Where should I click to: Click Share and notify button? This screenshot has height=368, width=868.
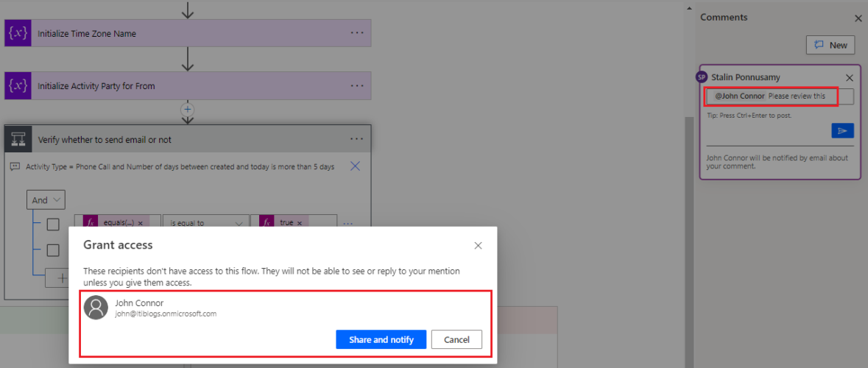[x=381, y=339]
